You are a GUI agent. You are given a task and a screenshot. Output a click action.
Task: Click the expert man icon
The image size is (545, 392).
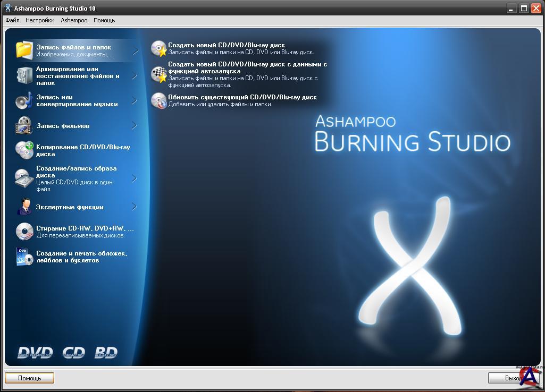24,207
